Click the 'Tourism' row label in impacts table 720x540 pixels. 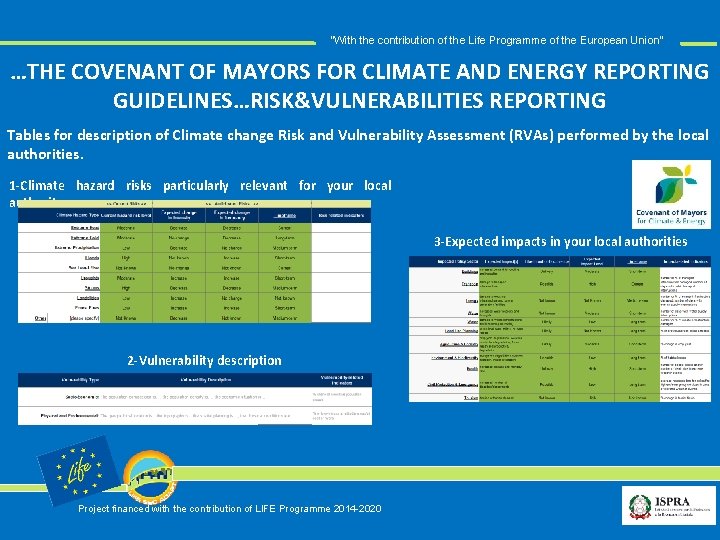[471, 398]
